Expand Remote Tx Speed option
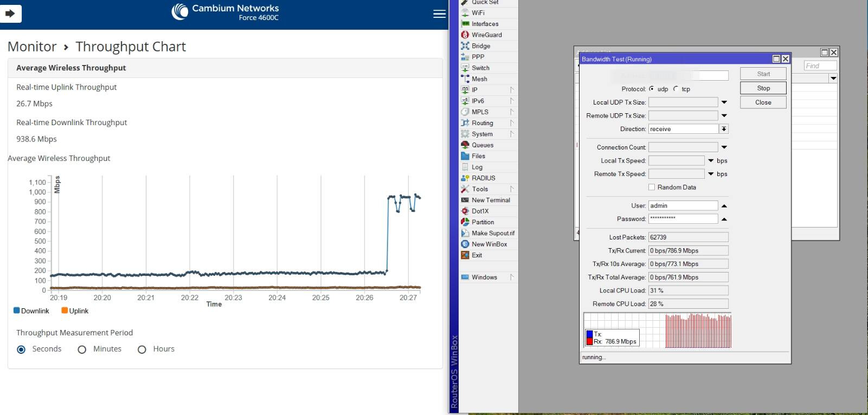Screen dimensions: 868x415 [711, 174]
